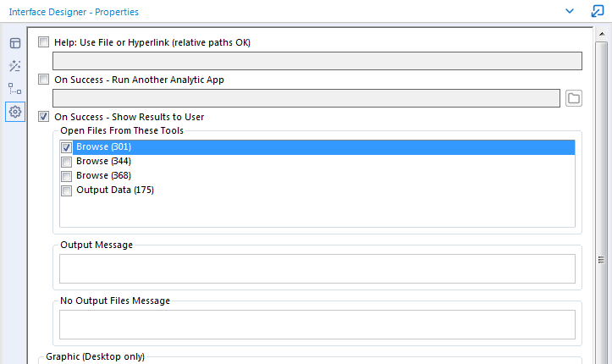Switch to Test View wand icon
This screenshot has width=612, height=364.
15,66
